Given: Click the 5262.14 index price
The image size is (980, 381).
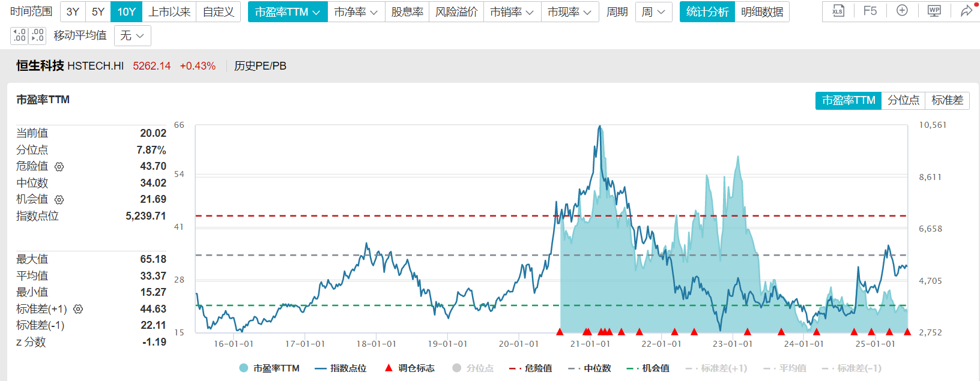Looking at the screenshot, I should point(152,66).
